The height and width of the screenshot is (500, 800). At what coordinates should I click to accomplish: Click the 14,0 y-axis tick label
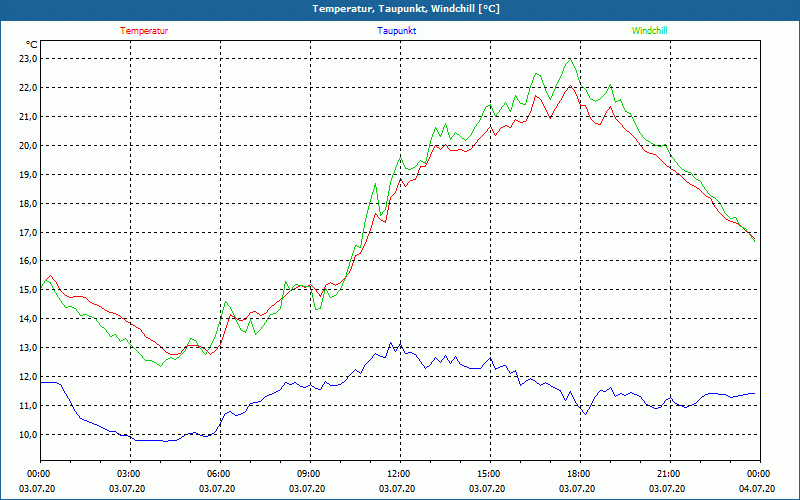coord(27,319)
